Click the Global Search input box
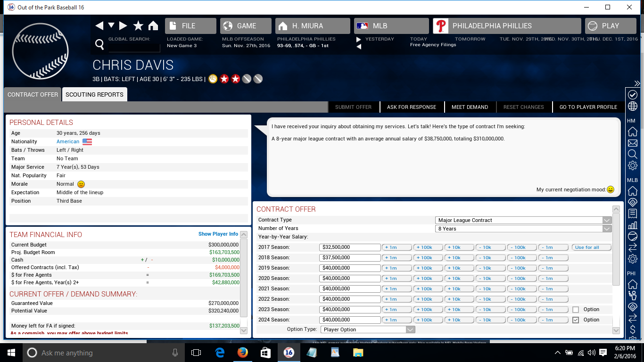This screenshot has width=644, height=362. tap(134, 47)
